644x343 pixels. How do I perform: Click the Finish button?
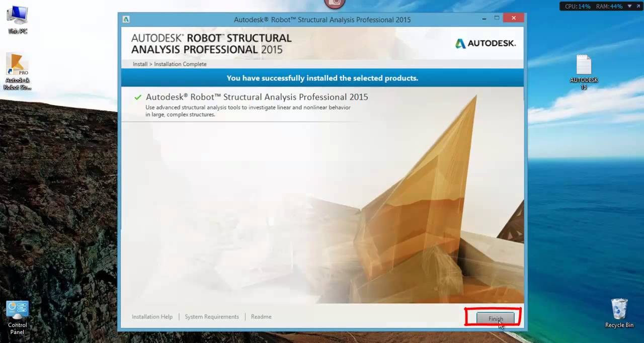(x=496, y=318)
